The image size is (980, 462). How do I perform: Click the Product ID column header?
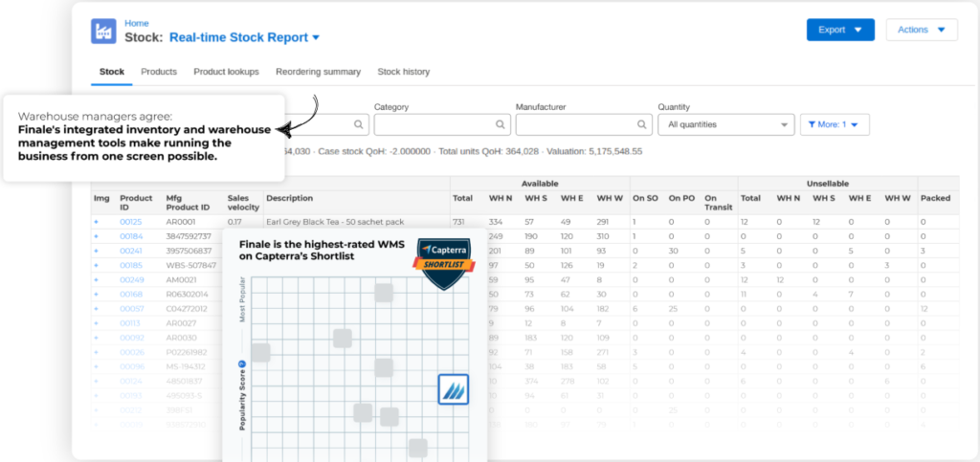tap(136, 202)
